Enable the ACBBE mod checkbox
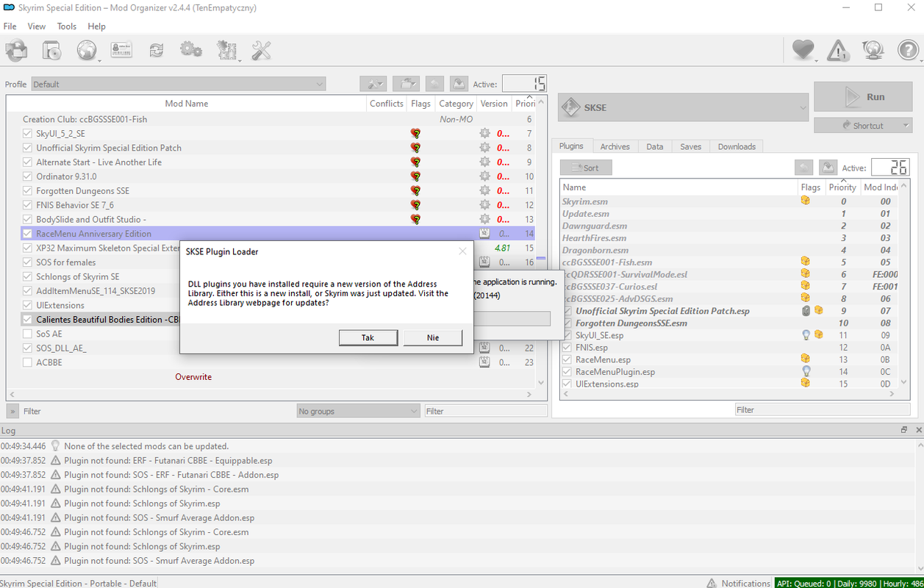 tap(27, 362)
